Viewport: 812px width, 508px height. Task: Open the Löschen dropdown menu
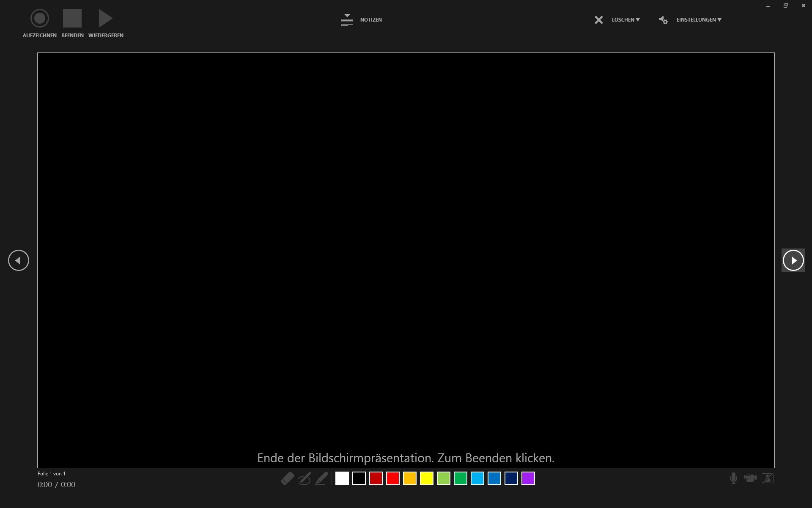625,20
